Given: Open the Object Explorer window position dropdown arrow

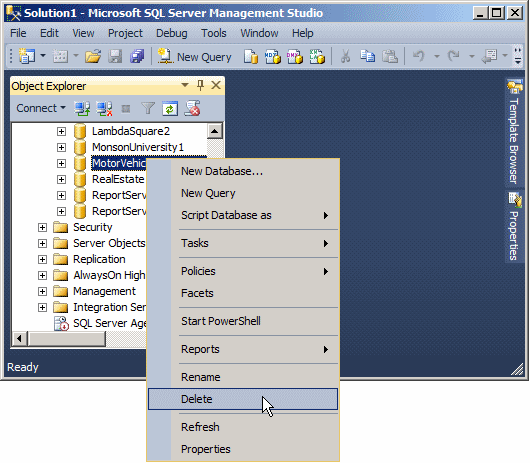Looking at the screenshot, I should 185,85.
